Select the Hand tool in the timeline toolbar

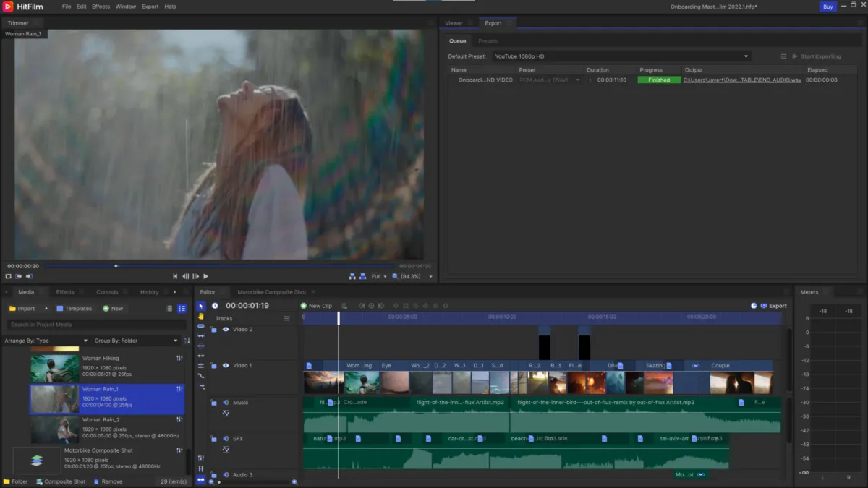click(x=201, y=316)
